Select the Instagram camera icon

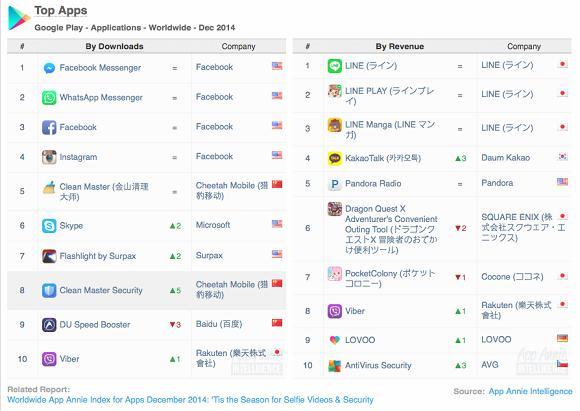coord(49,157)
